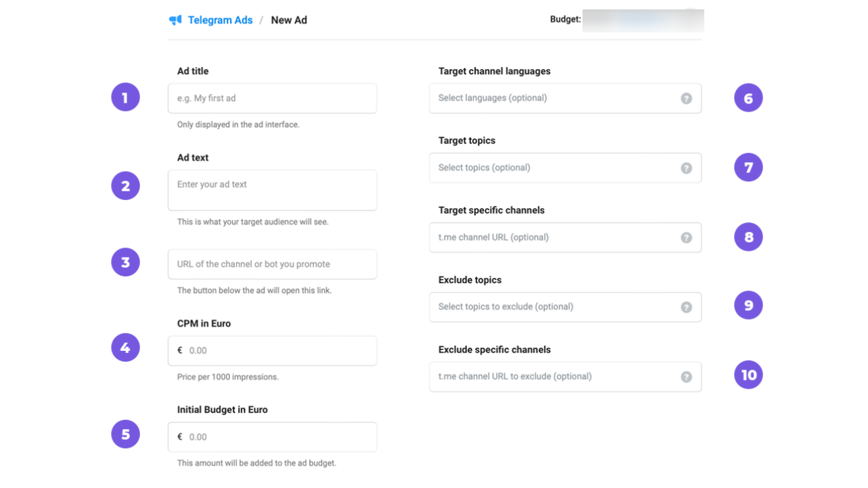The image size is (868, 488).
Task: Click help icon in Exclude topics field
Action: 686,308
